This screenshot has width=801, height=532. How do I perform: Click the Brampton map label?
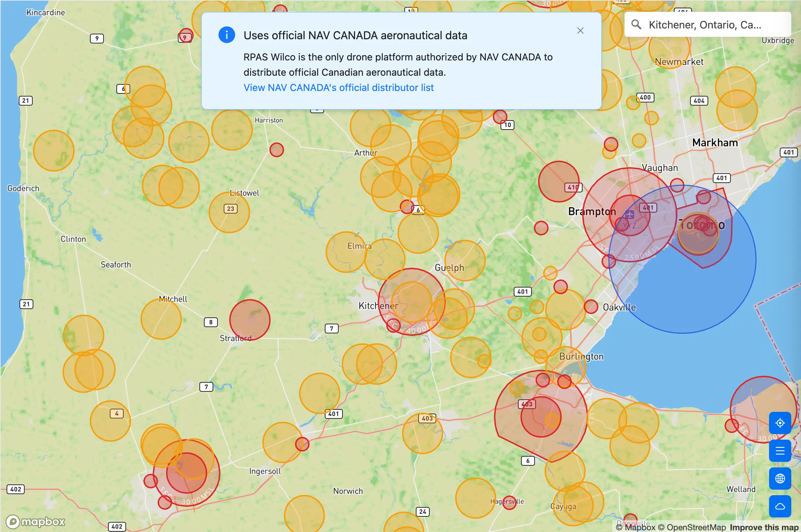(592, 211)
